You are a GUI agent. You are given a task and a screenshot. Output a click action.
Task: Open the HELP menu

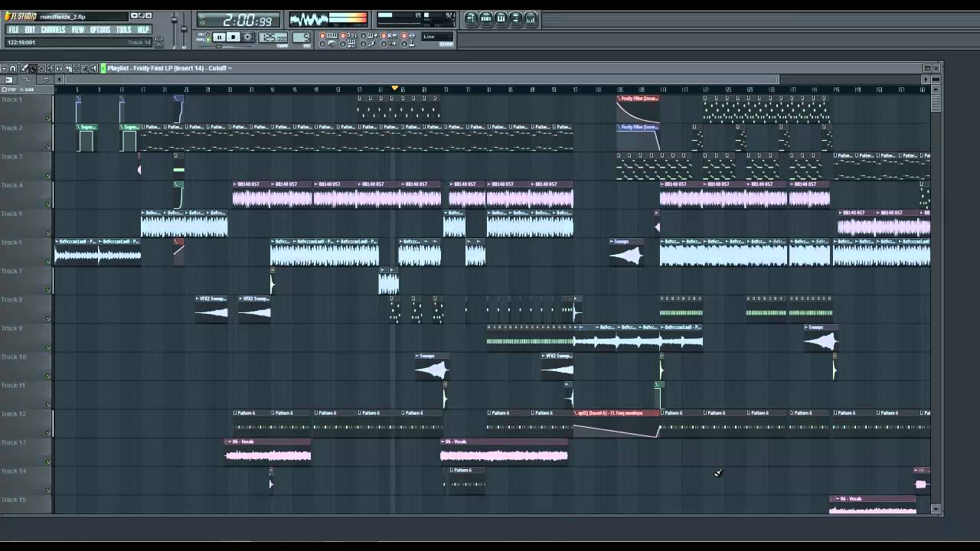click(143, 30)
